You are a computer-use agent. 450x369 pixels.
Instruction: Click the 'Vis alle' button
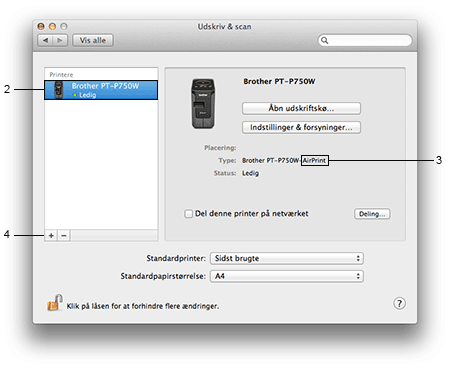coord(93,40)
